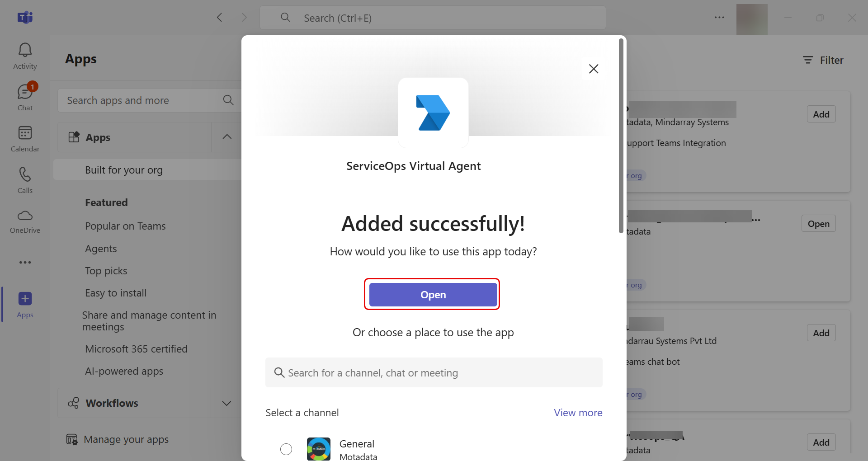Click the search magnifier in apps search box
Screen dimensions: 868x461
click(x=228, y=100)
